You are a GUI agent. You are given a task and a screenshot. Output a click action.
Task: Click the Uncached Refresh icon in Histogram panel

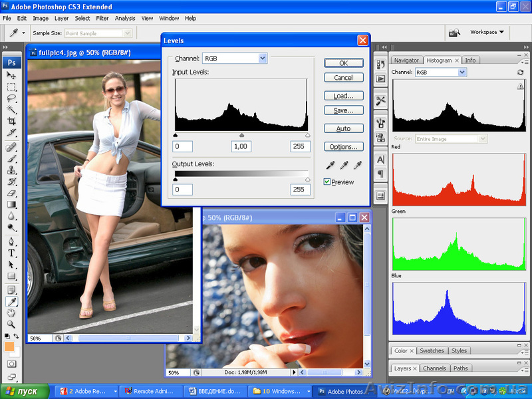(x=521, y=72)
